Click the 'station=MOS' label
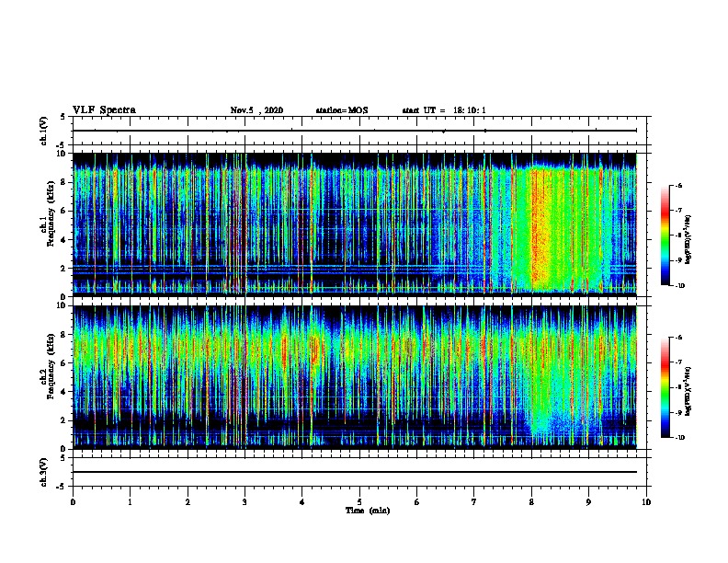The height and width of the screenshot is (563, 728). [x=342, y=110]
